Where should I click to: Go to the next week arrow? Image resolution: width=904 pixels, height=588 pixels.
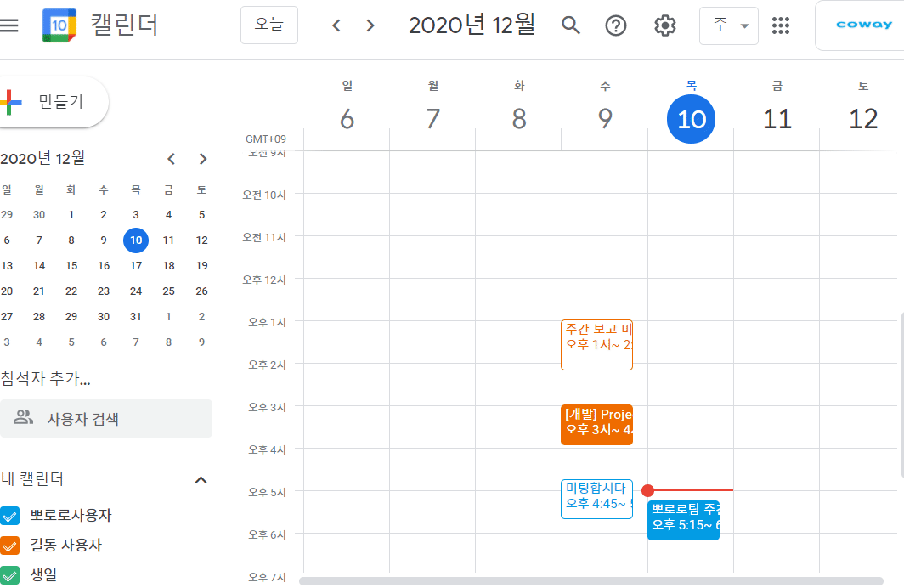370,25
